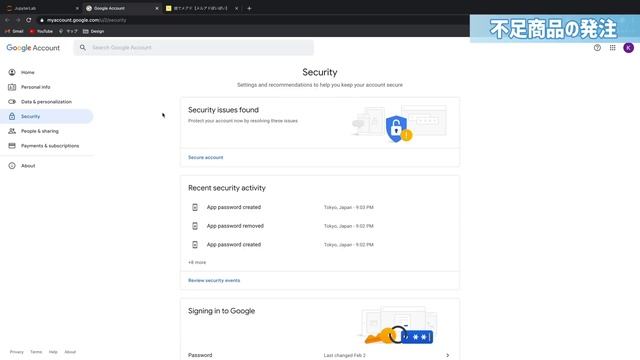Click the Security issues found heading
The image size is (640, 360).
[x=223, y=110]
